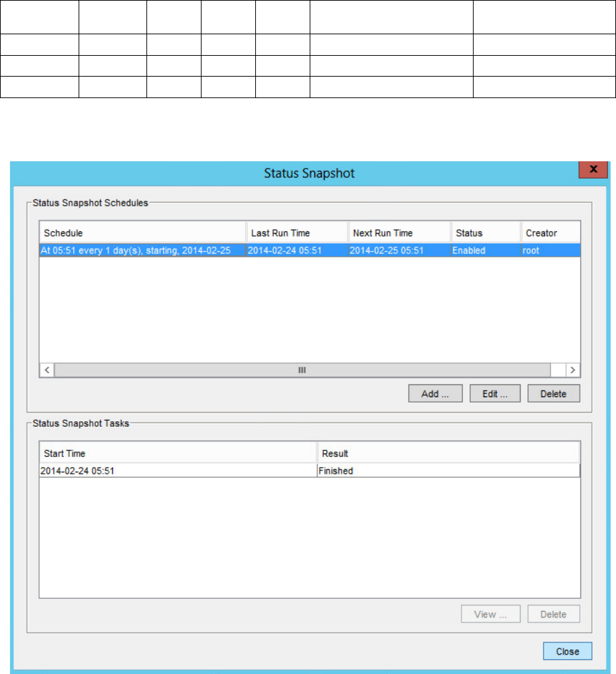Click the Add ... schedule button

435,394
